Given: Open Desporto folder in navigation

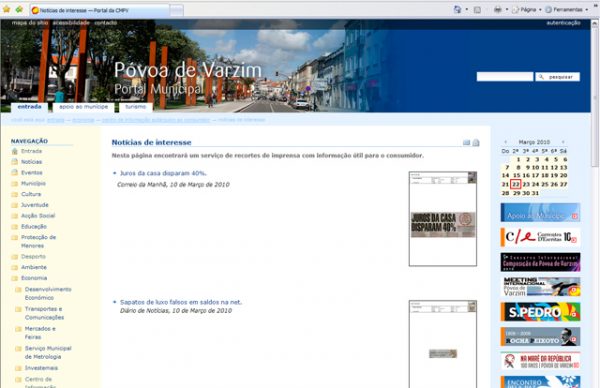Looking at the screenshot, I should coord(33,256).
